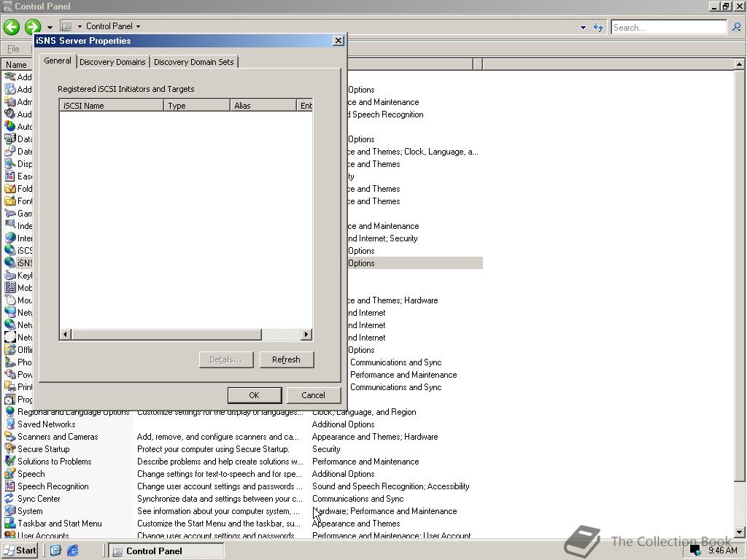
Task: Select the Secure Startup icon
Action: pos(9,449)
